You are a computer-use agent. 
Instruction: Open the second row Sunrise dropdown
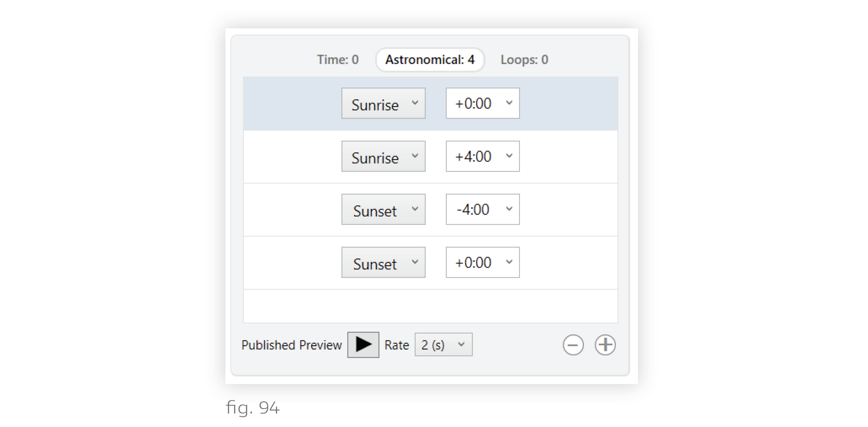(383, 156)
